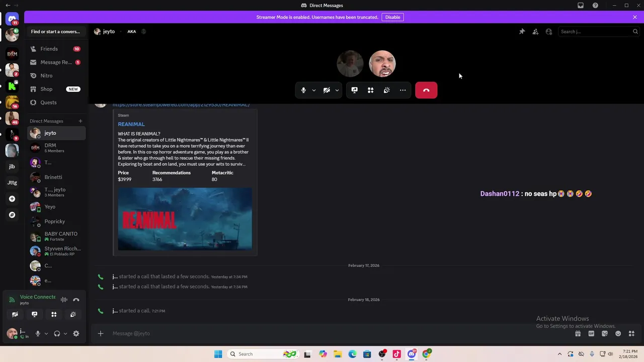Open User Settings gear
The width and height of the screenshot is (644, 362).
point(76,333)
